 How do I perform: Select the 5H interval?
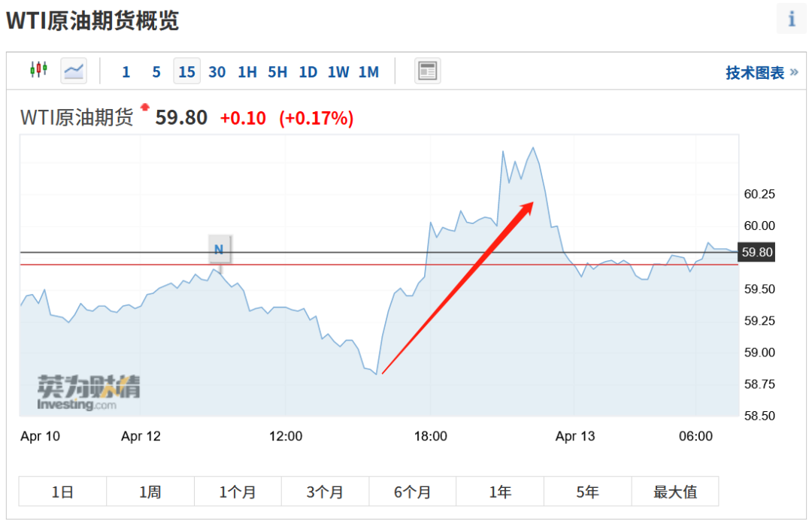277,72
